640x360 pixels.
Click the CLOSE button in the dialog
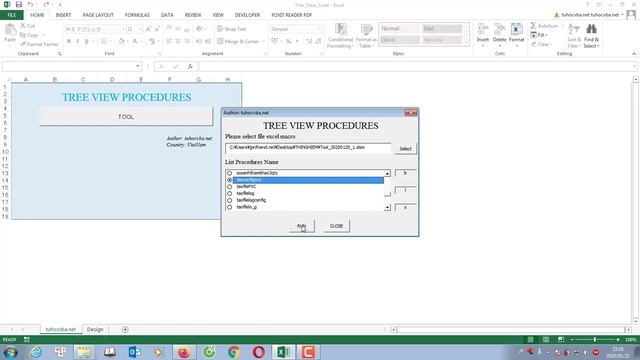click(x=336, y=226)
